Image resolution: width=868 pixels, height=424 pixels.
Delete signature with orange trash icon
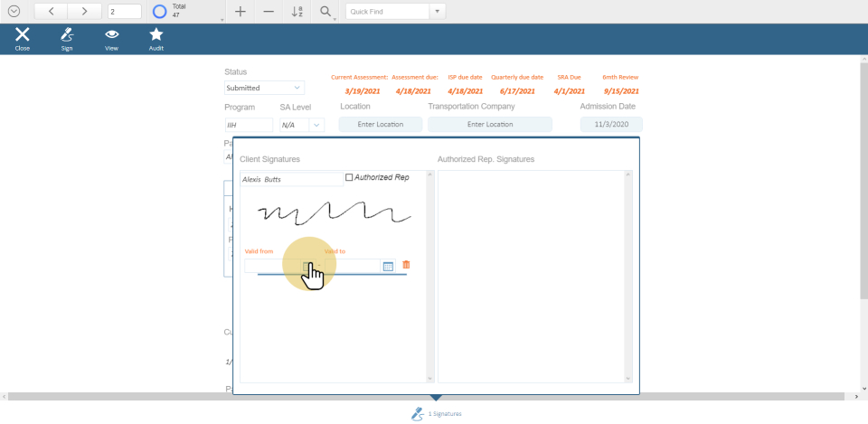click(406, 265)
